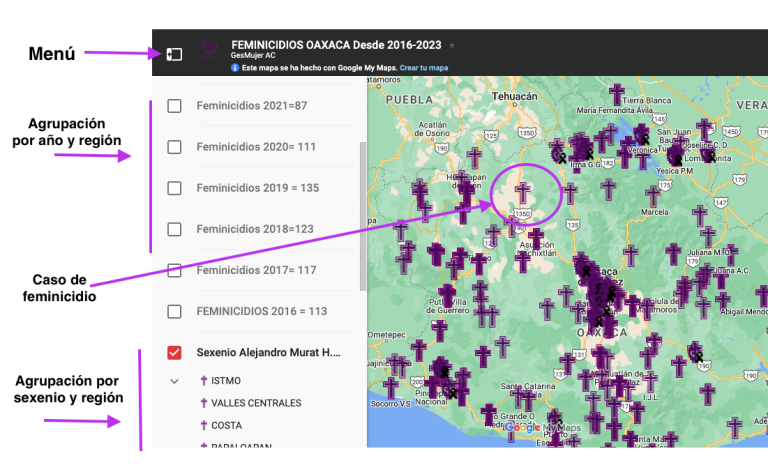Open the ISTMO cross layer icon

tap(204, 381)
